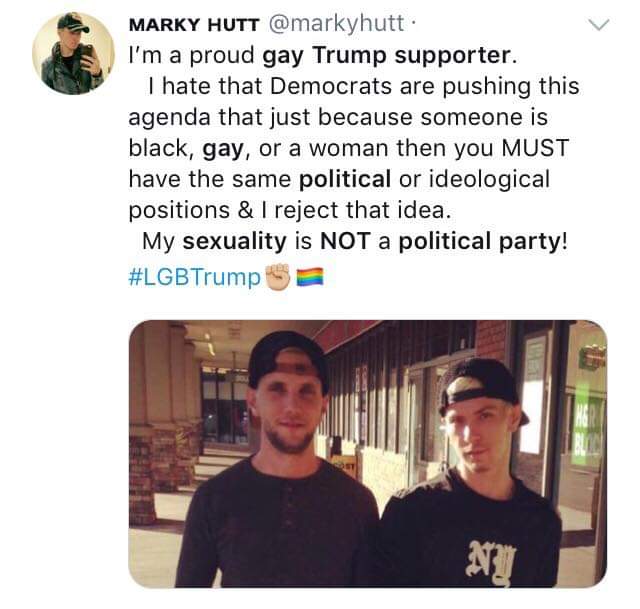Click the capitalized word "NOT"

click(x=346, y=241)
